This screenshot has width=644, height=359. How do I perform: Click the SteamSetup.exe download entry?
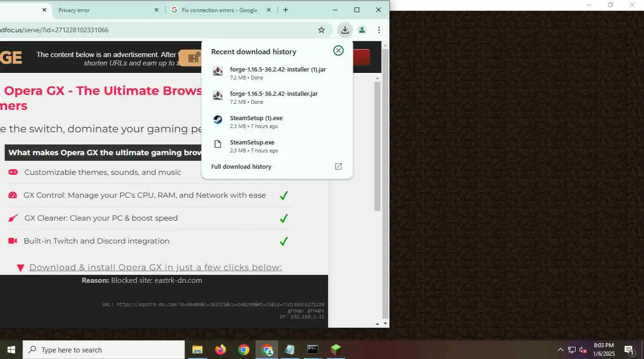[x=277, y=146]
